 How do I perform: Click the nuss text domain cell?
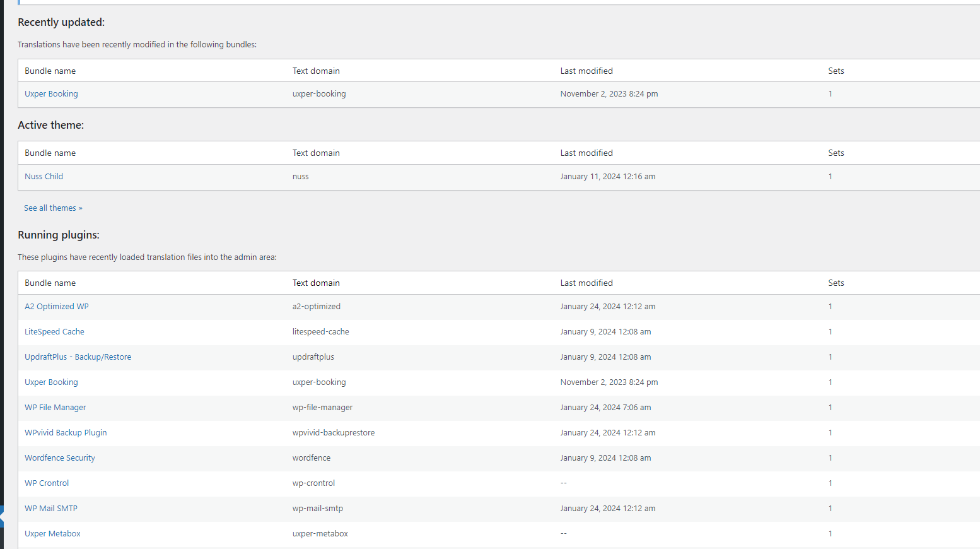pos(301,176)
